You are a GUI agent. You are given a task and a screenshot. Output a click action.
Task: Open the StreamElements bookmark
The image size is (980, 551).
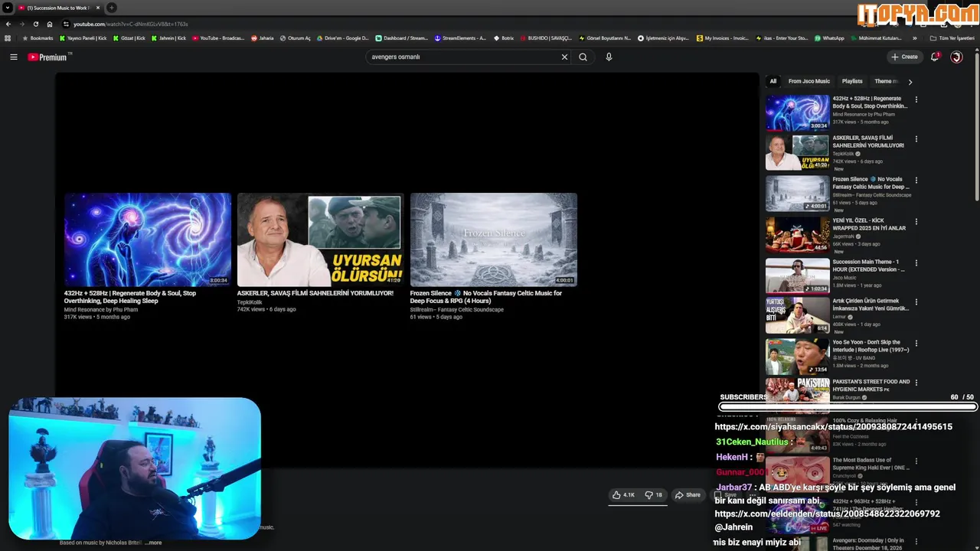[x=460, y=38]
